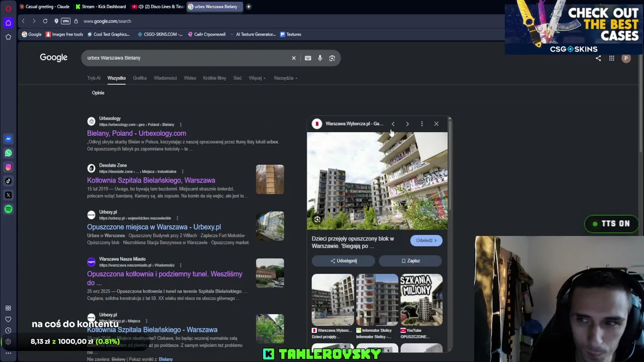Viewport: 644px width, 362px height.
Task: Go back to the previous page
Action: (x=23, y=21)
